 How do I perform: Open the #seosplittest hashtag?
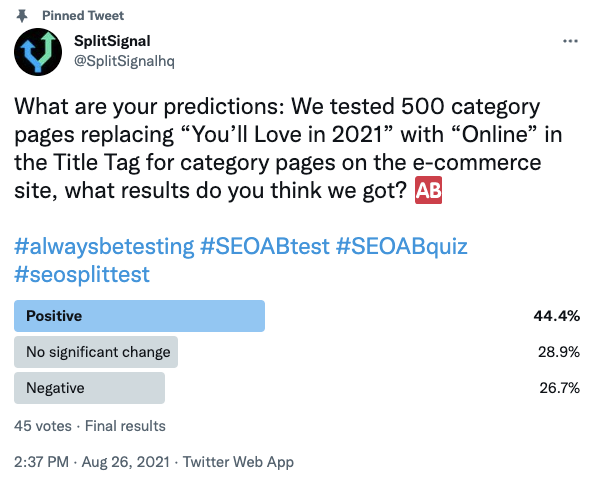82,275
